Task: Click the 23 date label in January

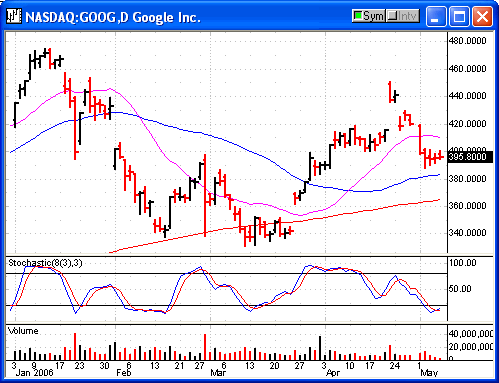Action: 79,366
